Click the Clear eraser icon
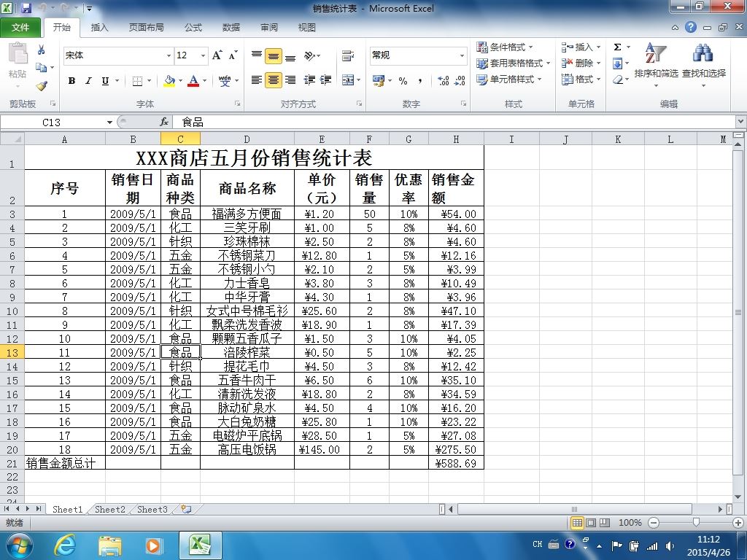This screenshot has width=747, height=560. [617, 79]
